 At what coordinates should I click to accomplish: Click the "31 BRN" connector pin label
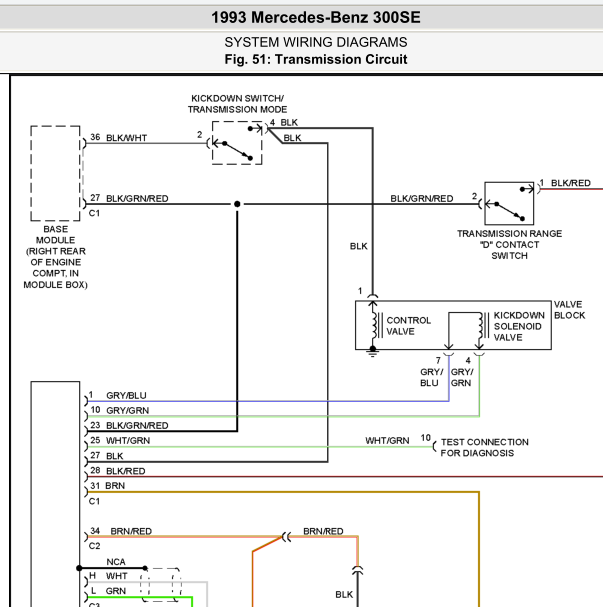click(x=107, y=486)
